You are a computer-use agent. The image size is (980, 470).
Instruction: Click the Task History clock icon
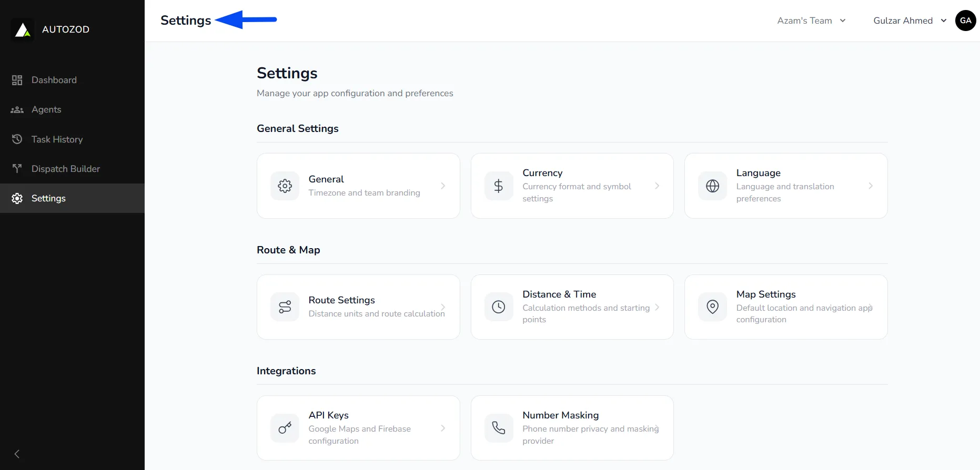[x=17, y=139]
